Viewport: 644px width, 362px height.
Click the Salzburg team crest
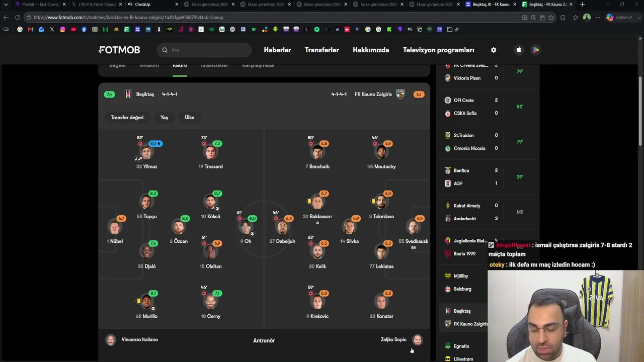click(448, 289)
